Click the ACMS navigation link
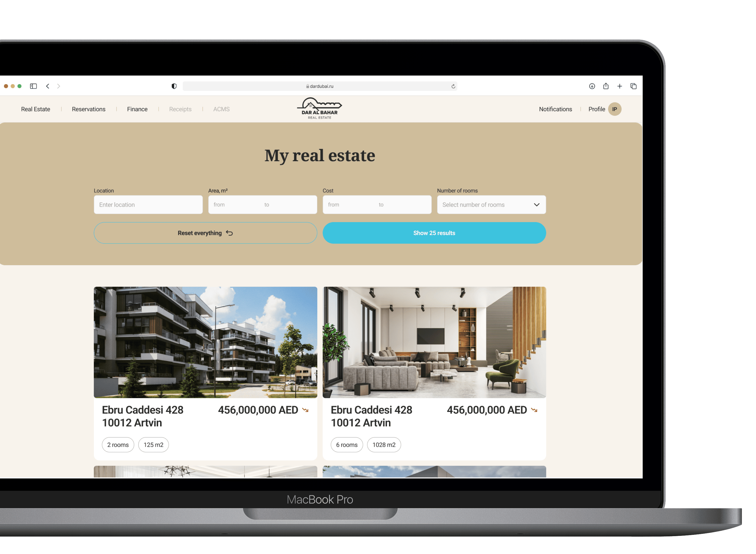756x554 pixels. pos(222,109)
